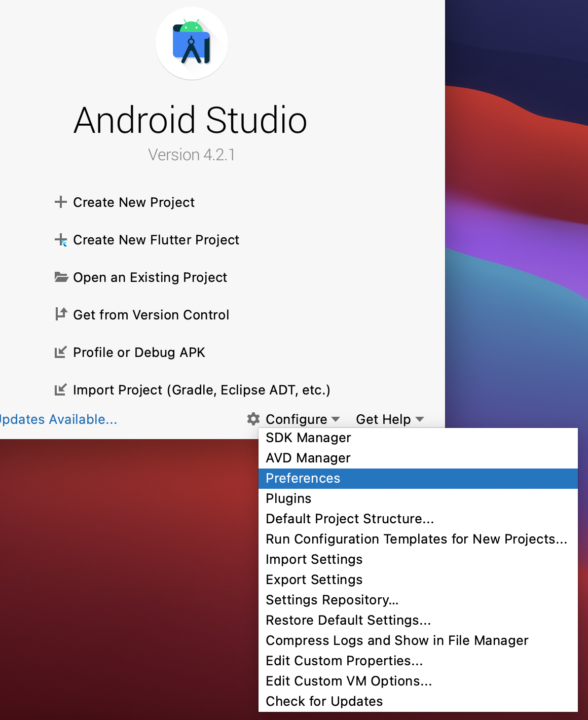Click the folder icon for Open an Existing Project
This screenshot has width=588, height=720.
[x=61, y=277]
